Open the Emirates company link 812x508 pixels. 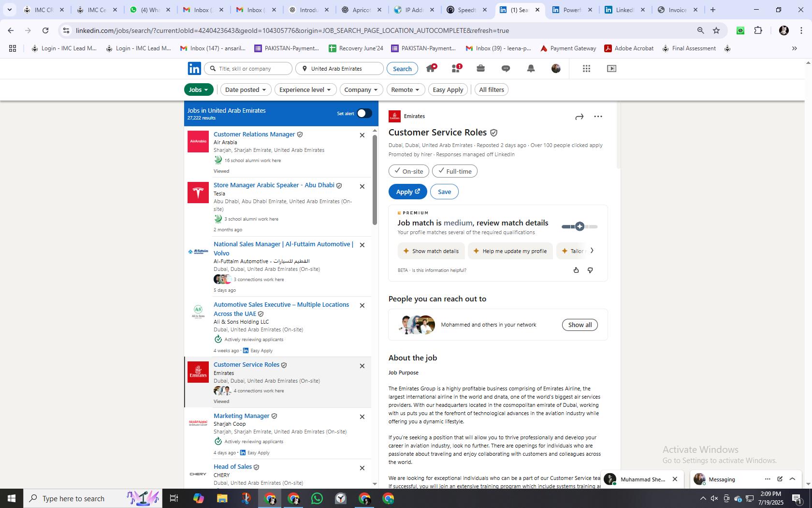414,116
